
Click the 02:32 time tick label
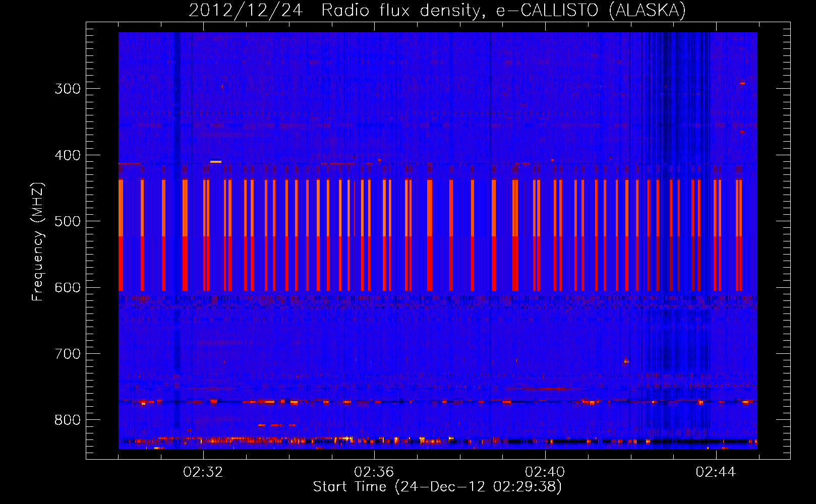(x=203, y=472)
